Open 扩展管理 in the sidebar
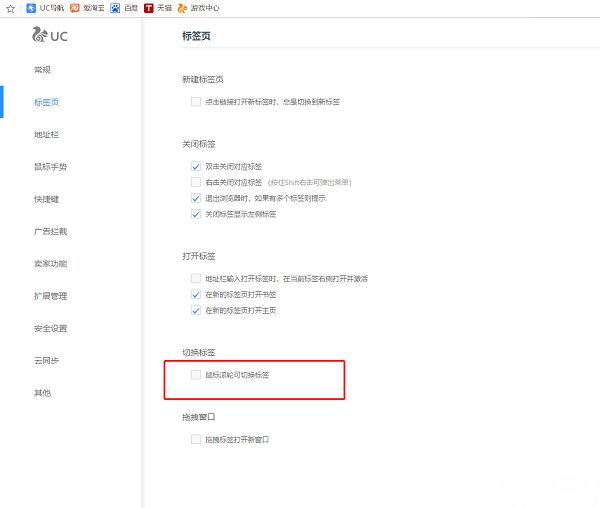600x508 pixels. click(x=51, y=296)
